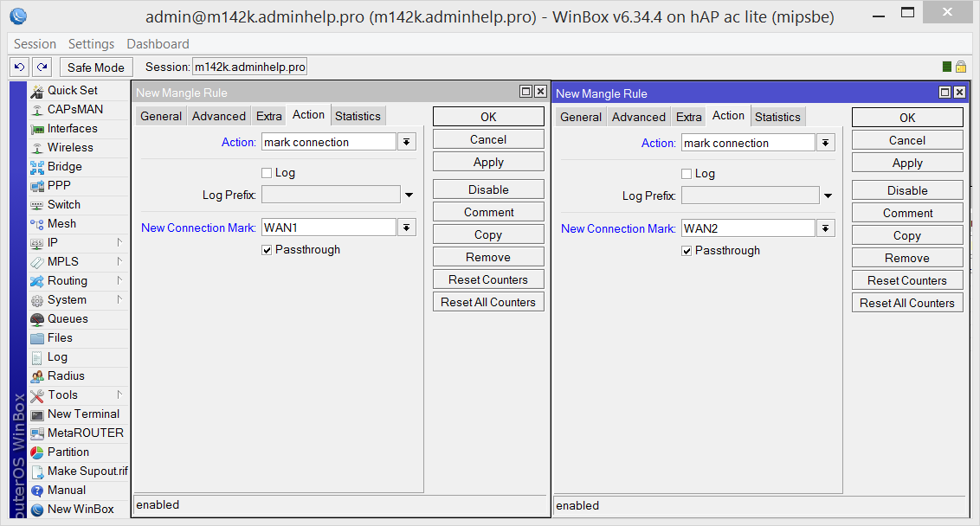
Task: Click the Tools menu icon
Action: (x=37, y=395)
